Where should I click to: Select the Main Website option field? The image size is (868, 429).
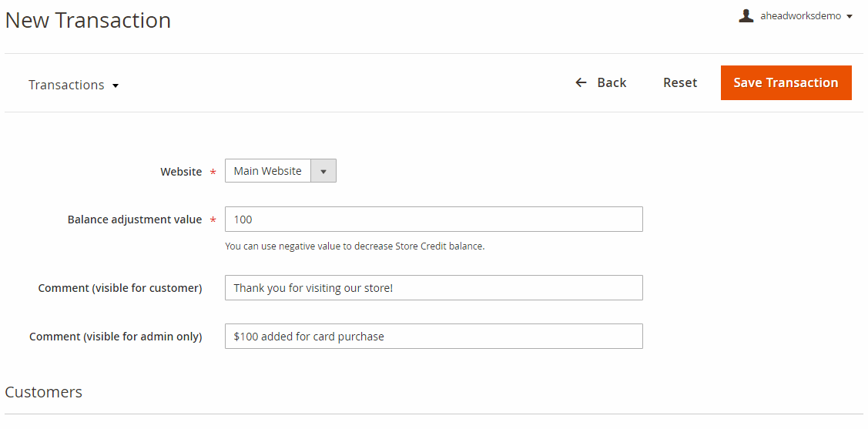268,171
